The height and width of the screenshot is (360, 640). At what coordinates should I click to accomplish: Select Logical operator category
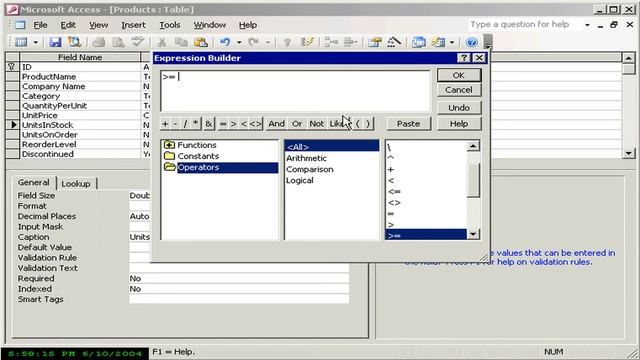[300, 180]
